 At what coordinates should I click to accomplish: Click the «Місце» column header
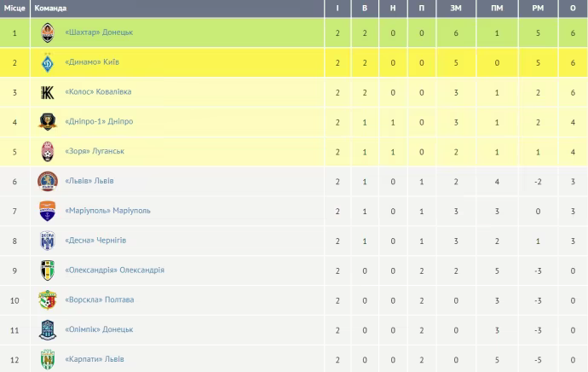14,9
